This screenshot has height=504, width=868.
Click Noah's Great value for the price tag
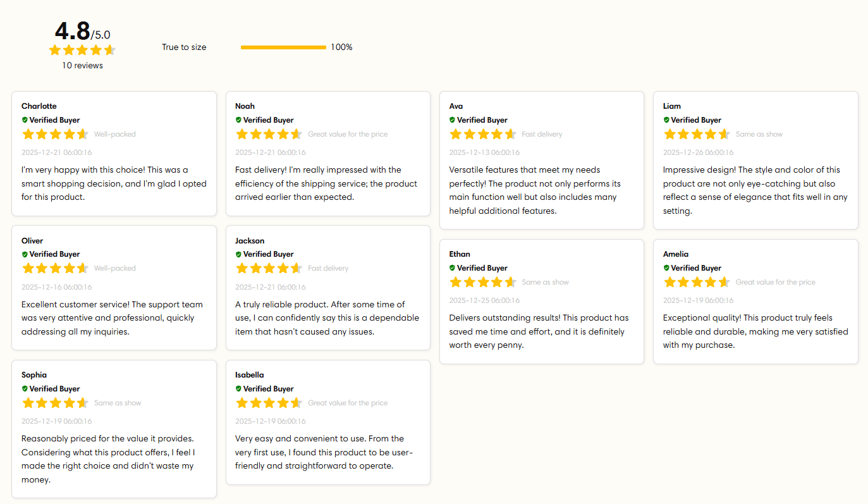point(348,134)
